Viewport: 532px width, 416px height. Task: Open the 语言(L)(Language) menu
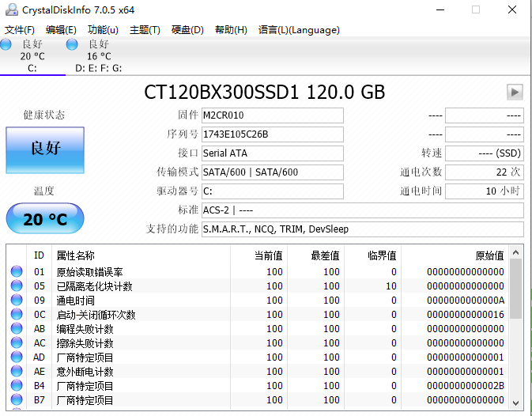(x=299, y=30)
